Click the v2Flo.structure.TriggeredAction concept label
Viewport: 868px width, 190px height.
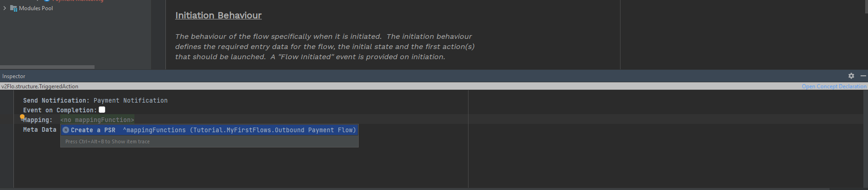[40, 86]
